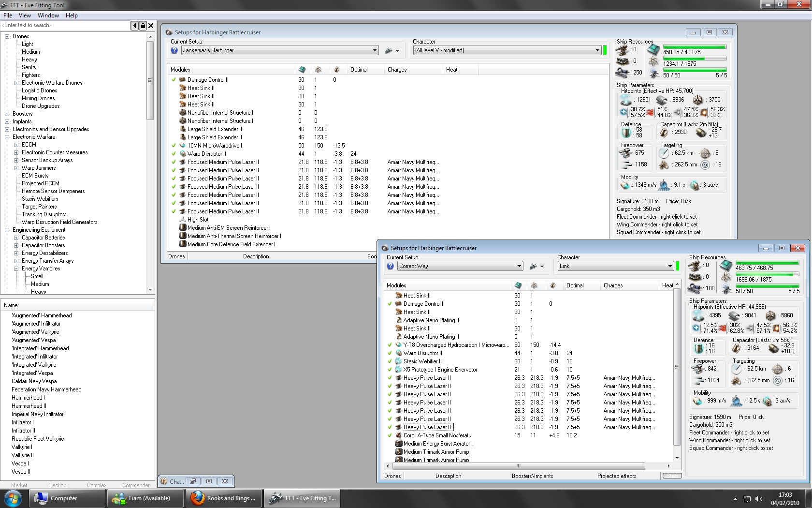
Task: Expand the Boosters tree node
Action: 7,114
